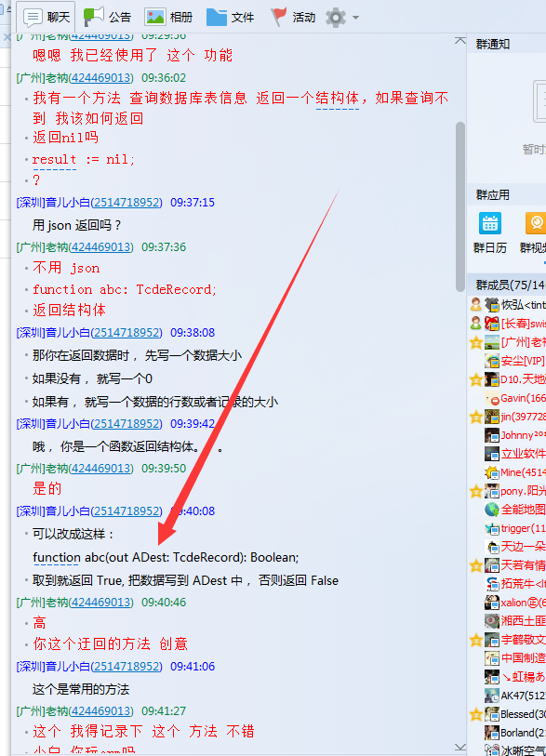Click the message '这个是常用的方法'
The width and height of the screenshot is (546, 756).
tap(81, 689)
